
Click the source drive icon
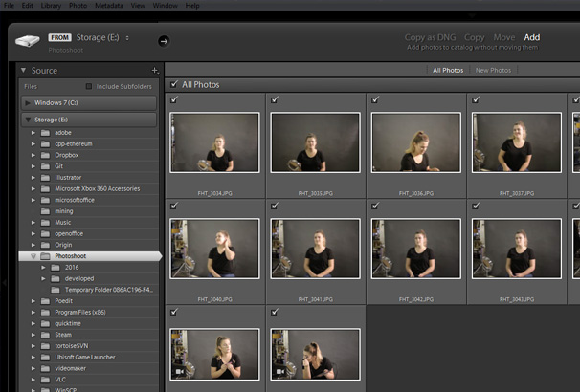point(28,40)
